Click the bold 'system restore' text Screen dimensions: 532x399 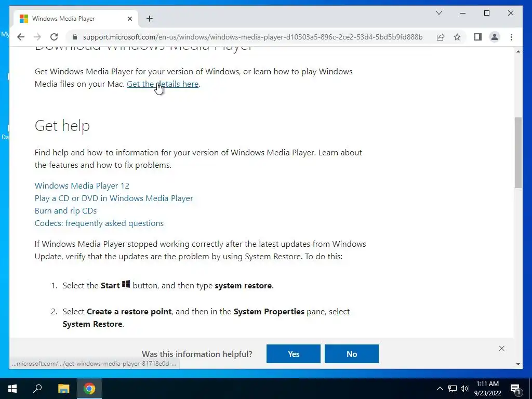[x=243, y=286]
